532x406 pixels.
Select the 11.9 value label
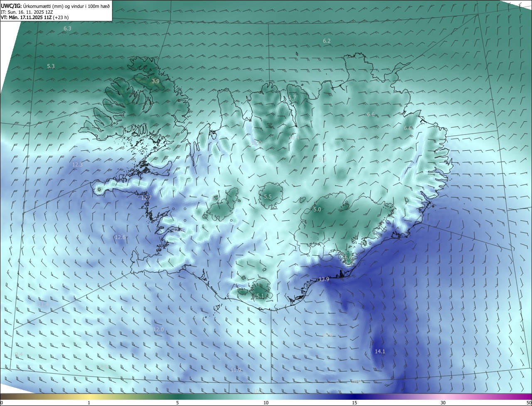click(x=236, y=370)
